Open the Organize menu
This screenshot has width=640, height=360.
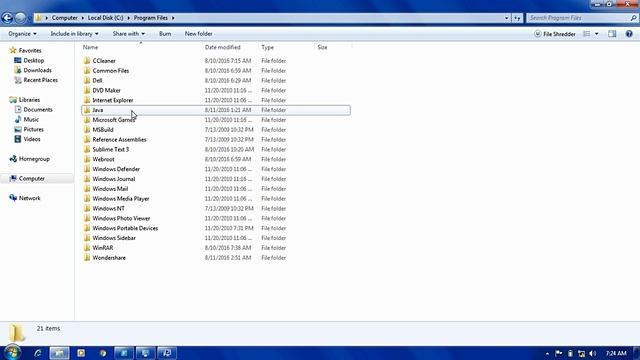[x=22, y=34]
